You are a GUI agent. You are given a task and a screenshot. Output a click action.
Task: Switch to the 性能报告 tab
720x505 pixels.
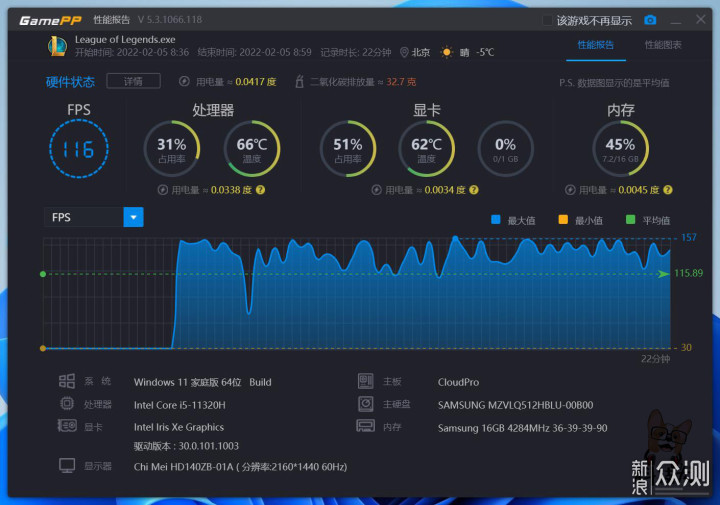pos(596,45)
